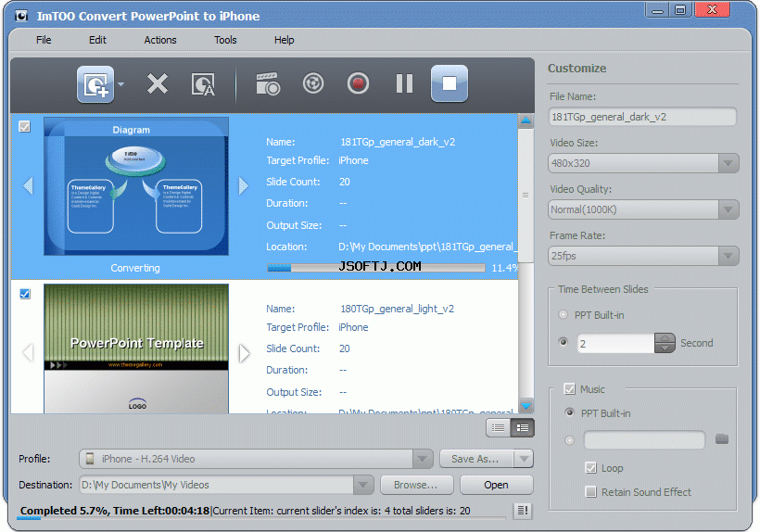Image resolution: width=760 pixels, height=532 pixels.
Task: Click the music file path input field
Action: pyautogui.click(x=645, y=440)
